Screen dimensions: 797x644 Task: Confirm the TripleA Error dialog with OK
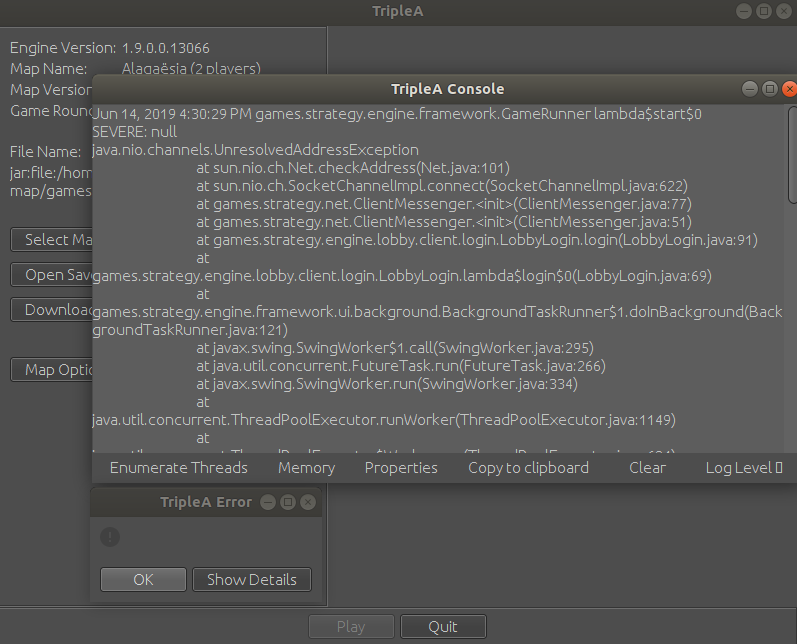(x=143, y=579)
